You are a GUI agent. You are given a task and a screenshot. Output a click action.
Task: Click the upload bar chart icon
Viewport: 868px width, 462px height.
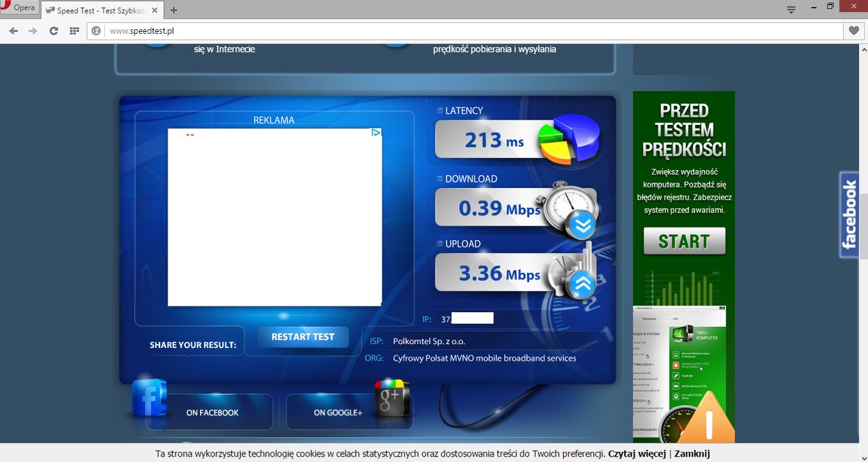point(573,272)
